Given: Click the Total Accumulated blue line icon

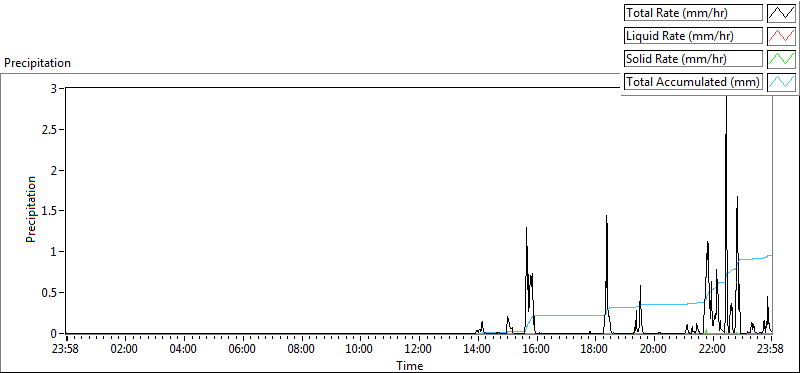Looking at the screenshot, I should (781, 82).
